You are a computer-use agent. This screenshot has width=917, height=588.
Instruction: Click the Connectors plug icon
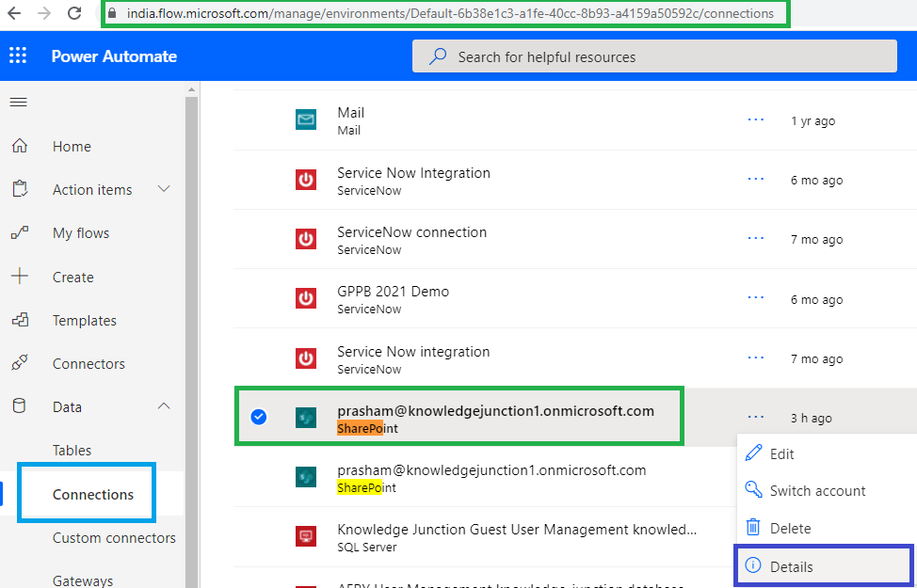19,363
